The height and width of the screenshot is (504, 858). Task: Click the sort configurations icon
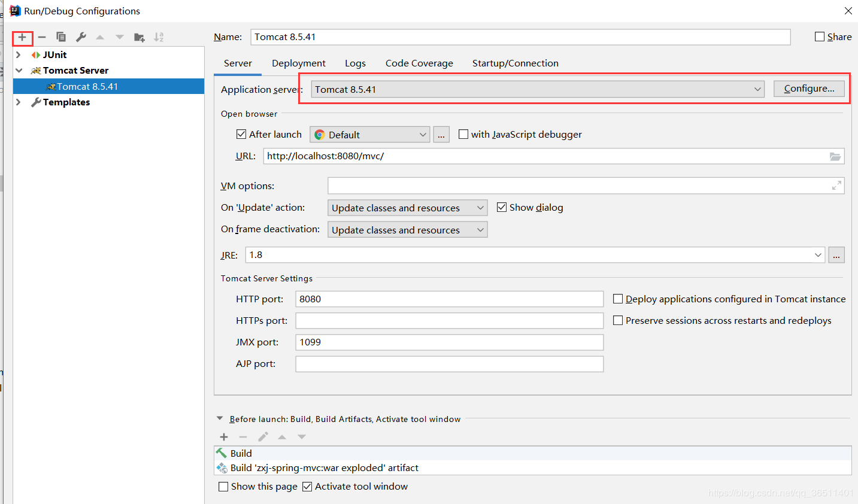pos(159,37)
